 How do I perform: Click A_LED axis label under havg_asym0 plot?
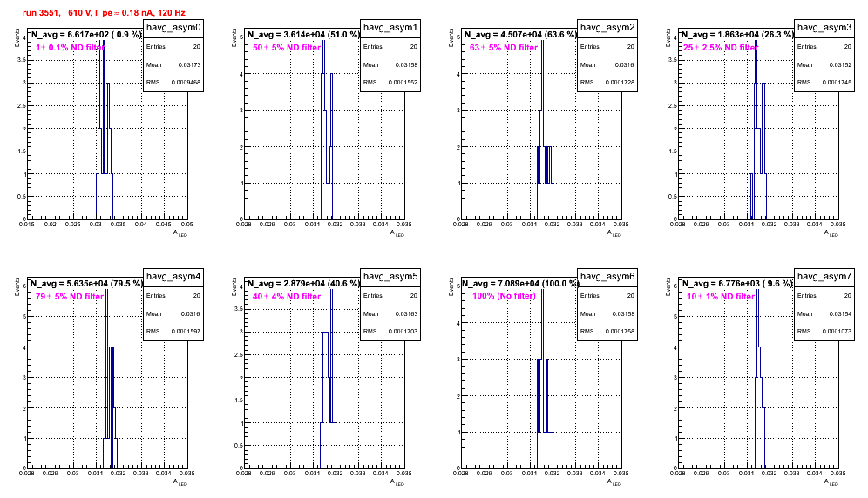(181, 233)
